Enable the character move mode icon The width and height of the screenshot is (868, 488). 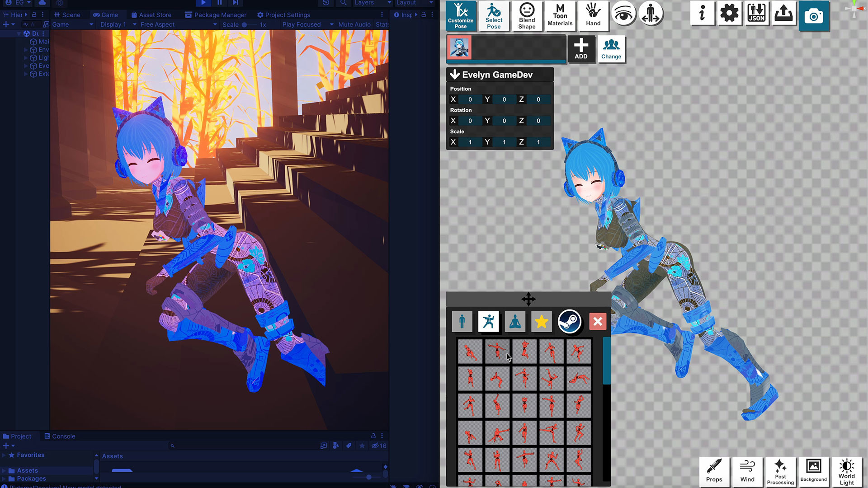coord(651,14)
